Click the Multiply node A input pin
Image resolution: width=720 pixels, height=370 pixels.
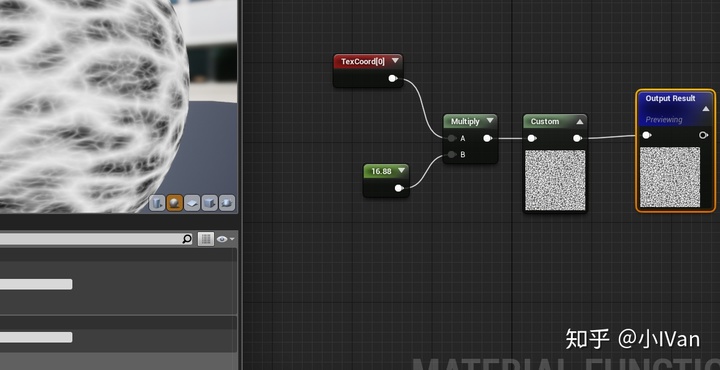[x=452, y=138]
